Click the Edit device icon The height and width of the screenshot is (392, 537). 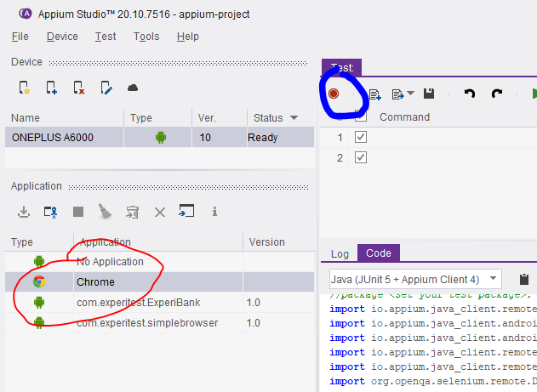pos(106,88)
